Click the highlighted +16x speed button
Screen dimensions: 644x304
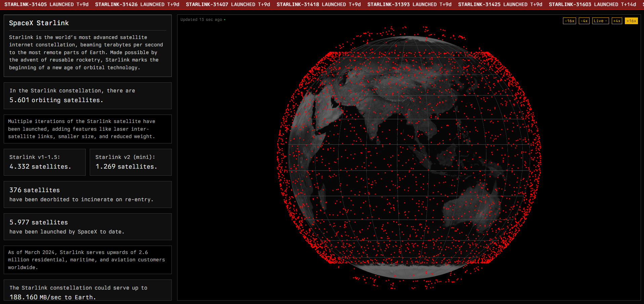pyautogui.click(x=631, y=21)
